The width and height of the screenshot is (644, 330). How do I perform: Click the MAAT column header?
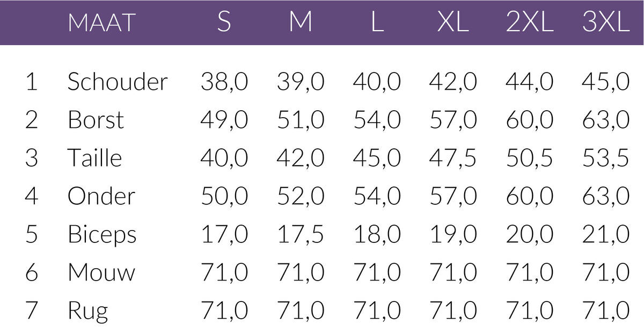[x=101, y=23]
